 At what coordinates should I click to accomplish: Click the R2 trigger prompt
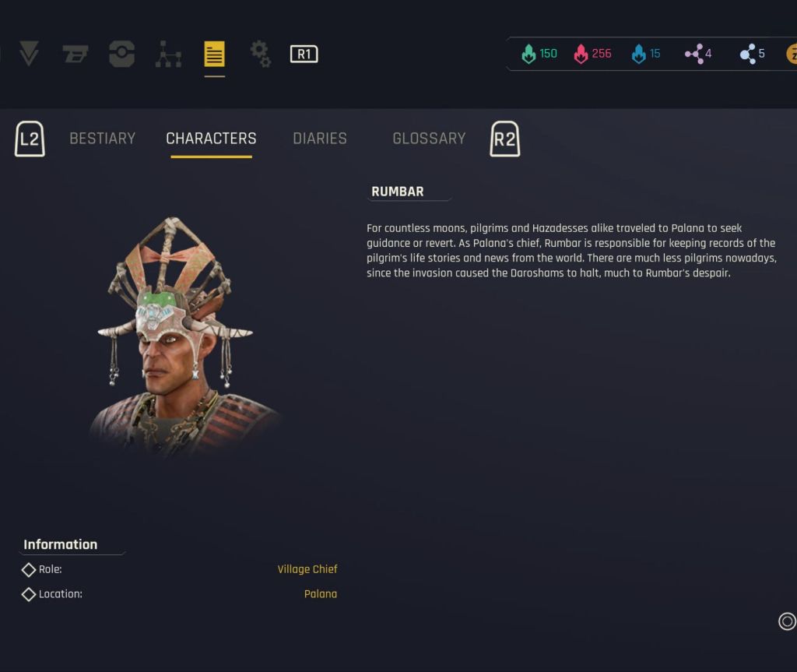click(x=504, y=139)
